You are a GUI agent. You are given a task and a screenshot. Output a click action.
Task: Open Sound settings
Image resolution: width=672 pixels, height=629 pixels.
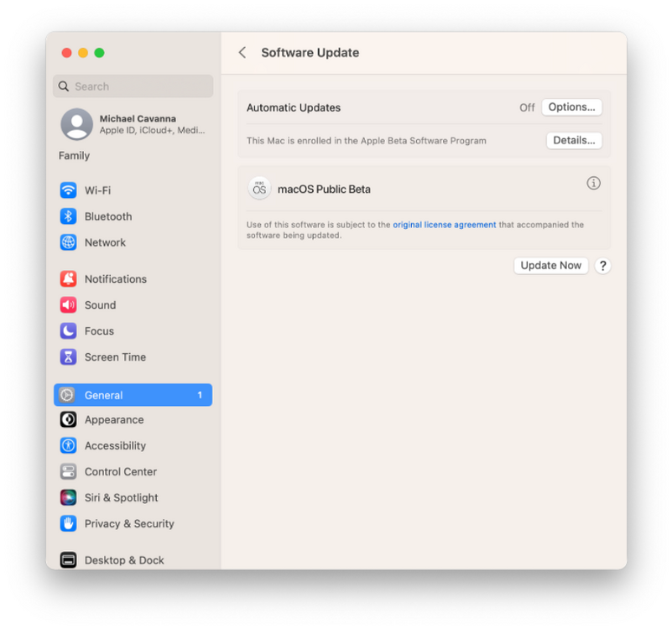point(133,305)
